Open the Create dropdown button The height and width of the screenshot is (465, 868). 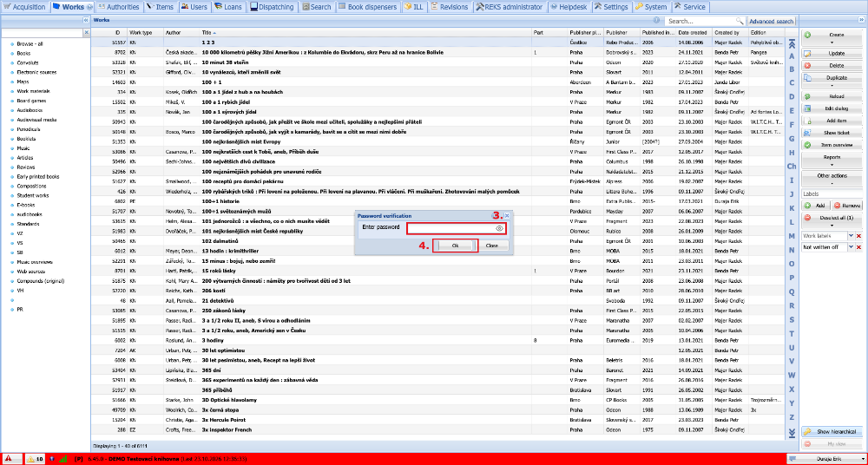[x=832, y=37]
